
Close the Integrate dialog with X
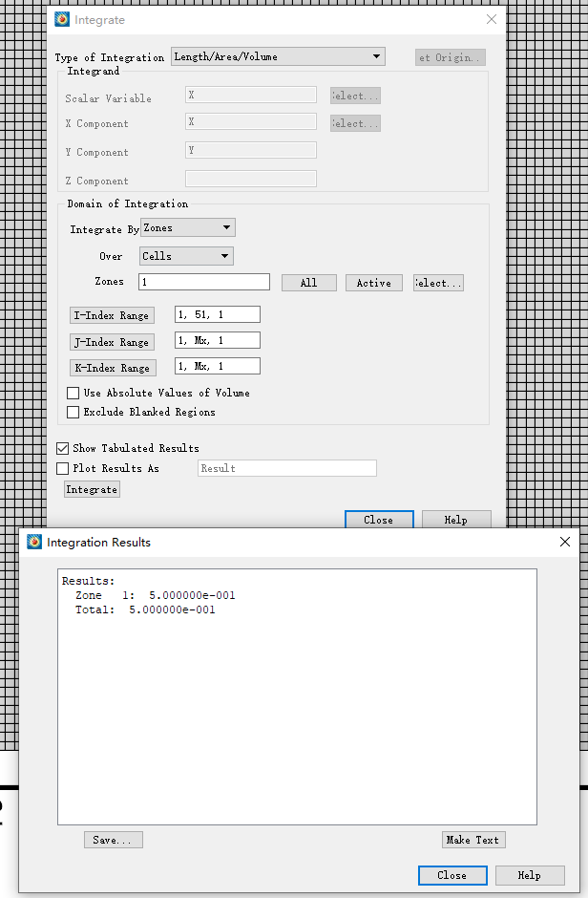coord(492,19)
